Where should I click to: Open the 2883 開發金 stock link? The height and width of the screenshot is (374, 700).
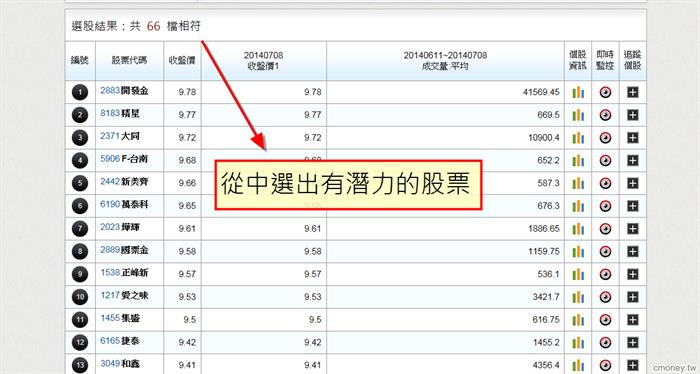[x=124, y=91]
